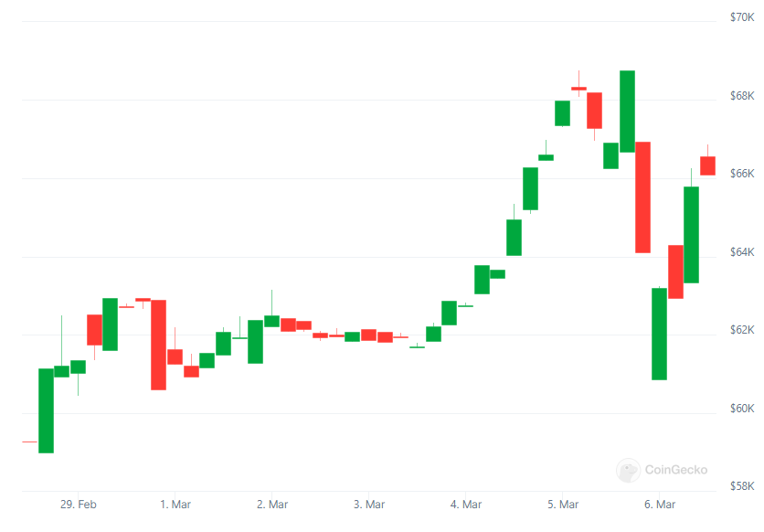Screen dimensions: 764x532
Task: Select the last red candle at far right
Action: 707,165
